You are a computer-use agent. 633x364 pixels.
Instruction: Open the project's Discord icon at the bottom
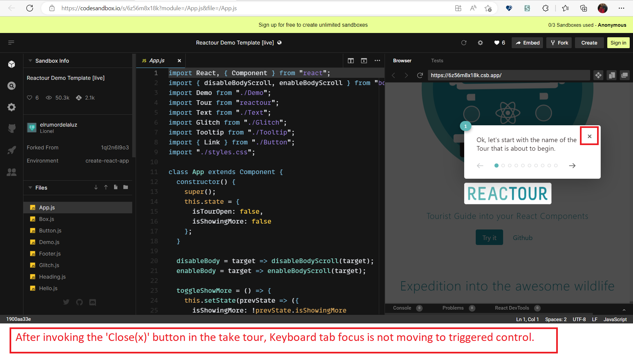[x=92, y=302]
